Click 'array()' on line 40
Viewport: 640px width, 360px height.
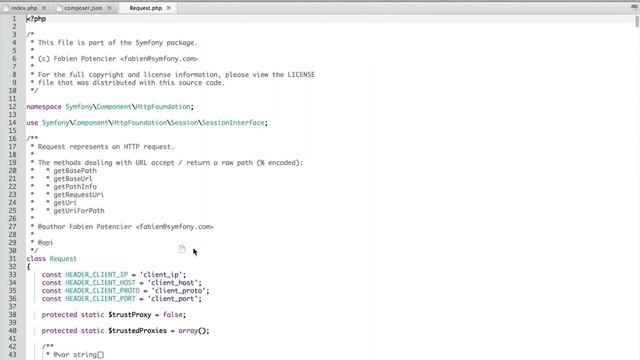192,331
